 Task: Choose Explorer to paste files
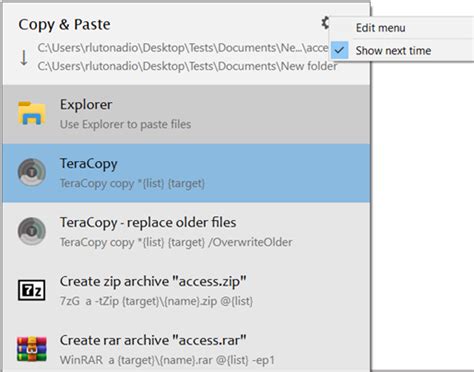186,114
